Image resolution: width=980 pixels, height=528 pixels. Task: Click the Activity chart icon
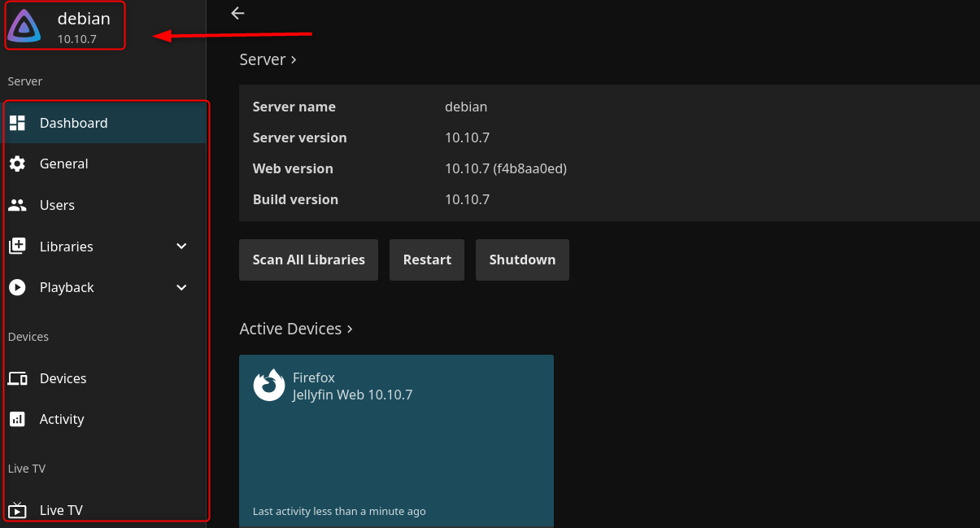[17, 419]
